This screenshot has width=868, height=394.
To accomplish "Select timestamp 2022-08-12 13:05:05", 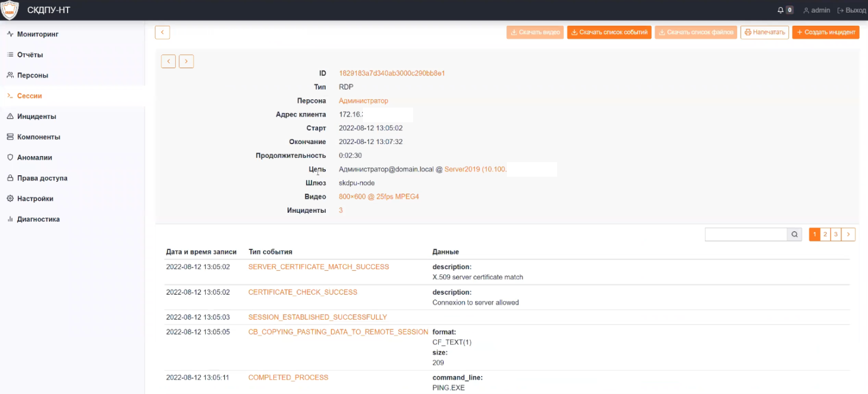I will pos(198,332).
